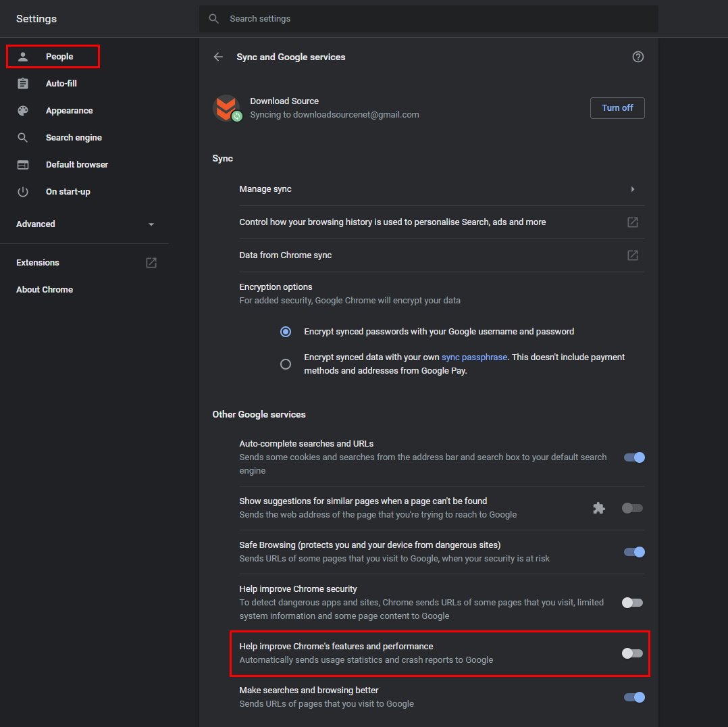Screen dimensions: 728x727
Task: Open About Chrome page
Action: [x=45, y=289]
